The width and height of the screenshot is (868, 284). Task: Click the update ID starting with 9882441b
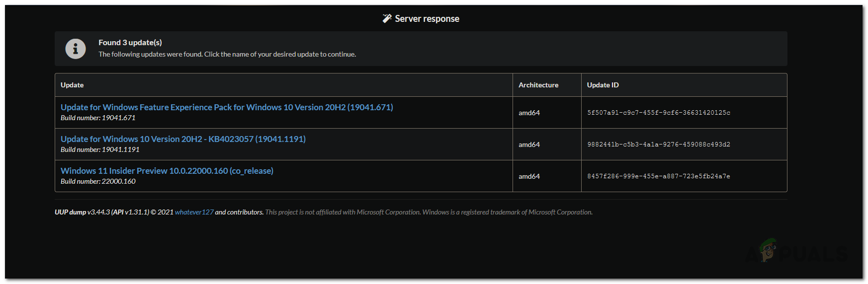click(659, 144)
